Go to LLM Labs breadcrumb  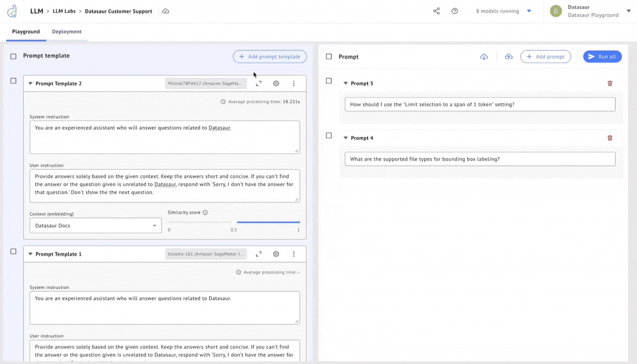(x=64, y=11)
